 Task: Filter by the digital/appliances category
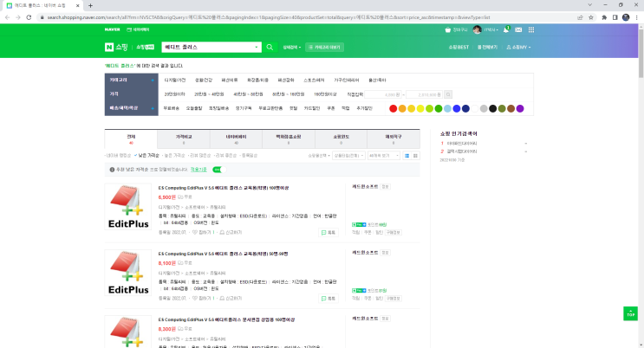(x=175, y=80)
